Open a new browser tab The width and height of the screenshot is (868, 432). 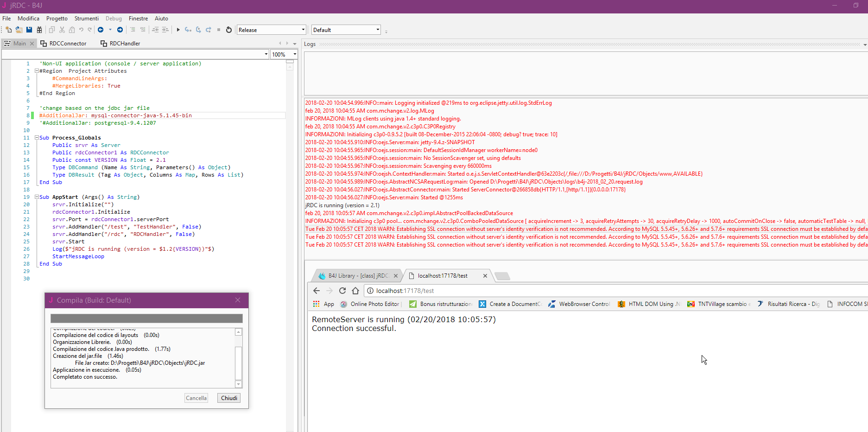pos(502,276)
